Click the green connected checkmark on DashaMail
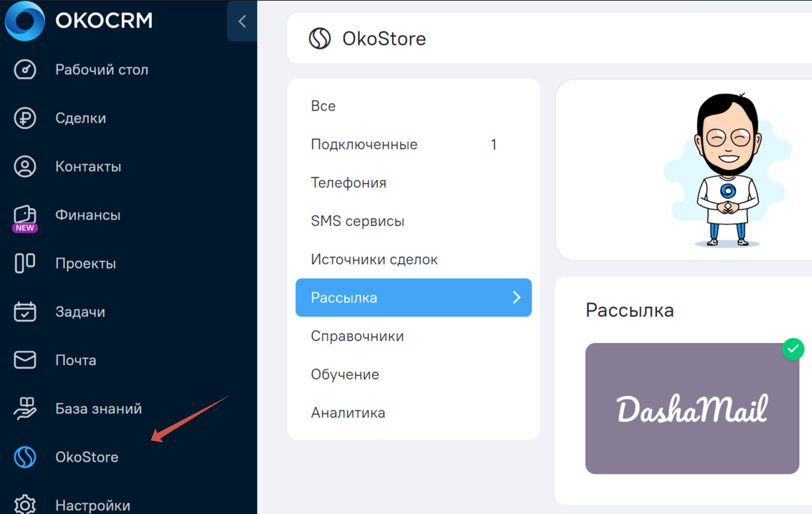 click(792, 349)
